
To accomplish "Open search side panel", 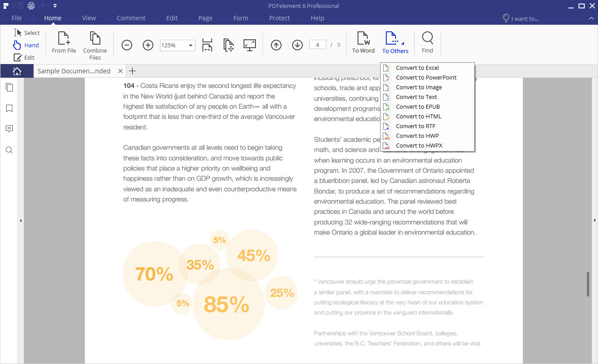I will 9,150.
